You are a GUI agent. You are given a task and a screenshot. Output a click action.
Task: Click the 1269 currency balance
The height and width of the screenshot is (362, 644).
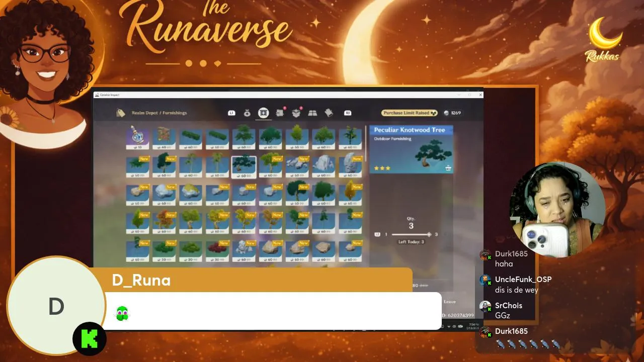(456, 113)
